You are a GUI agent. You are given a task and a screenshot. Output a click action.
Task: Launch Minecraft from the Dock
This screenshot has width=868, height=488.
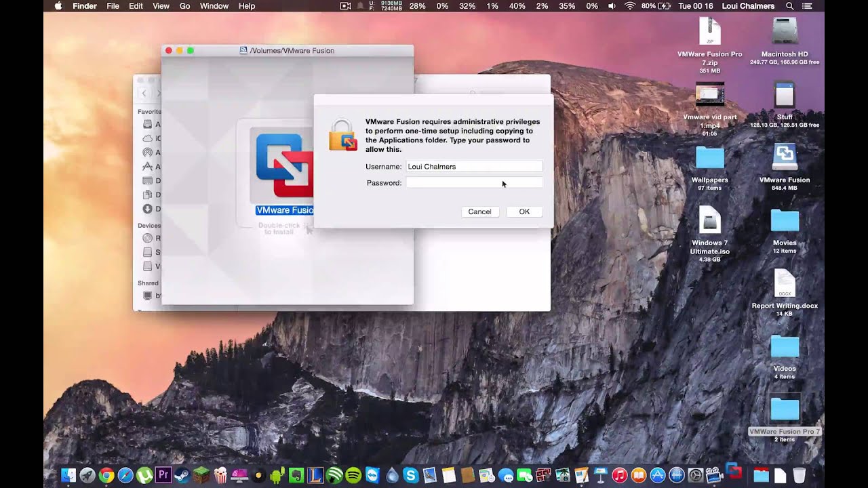pyautogui.click(x=201, y=475)
